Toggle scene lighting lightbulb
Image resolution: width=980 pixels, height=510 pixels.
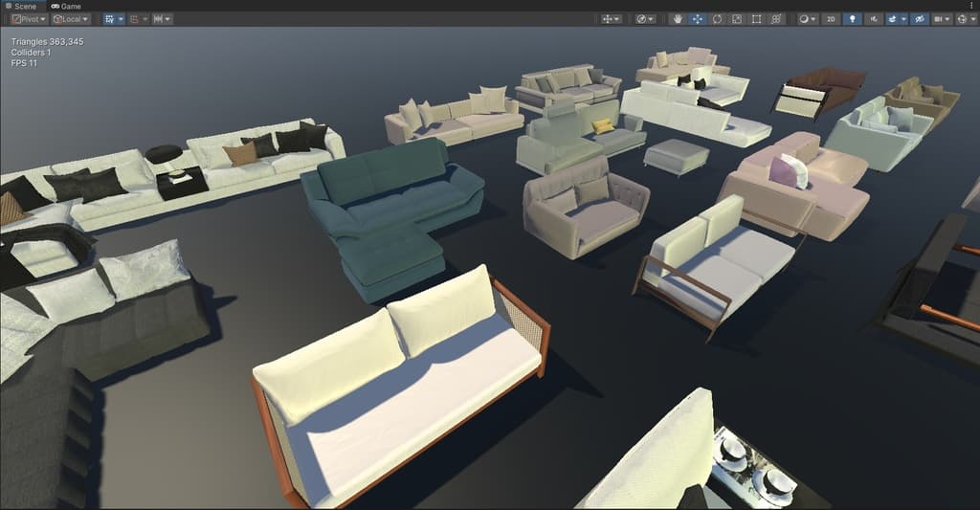[x=852, y=19]
